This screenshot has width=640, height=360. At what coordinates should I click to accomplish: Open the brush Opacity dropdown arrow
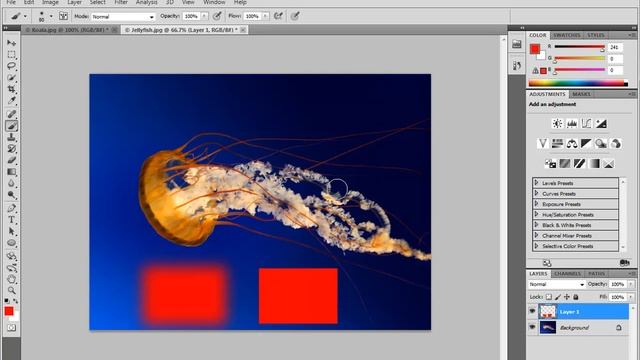204,16
